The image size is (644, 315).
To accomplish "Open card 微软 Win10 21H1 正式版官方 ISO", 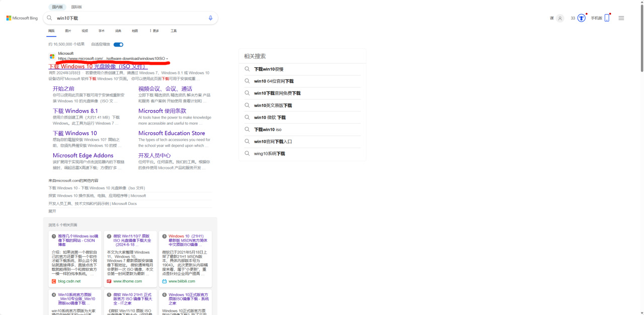I will coord(133,299).
